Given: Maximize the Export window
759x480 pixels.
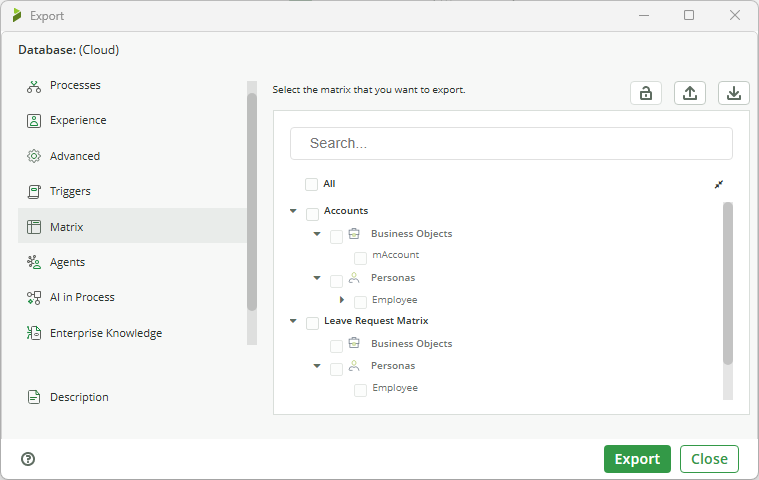Looking at the screenshot, I should pos(689,15).
